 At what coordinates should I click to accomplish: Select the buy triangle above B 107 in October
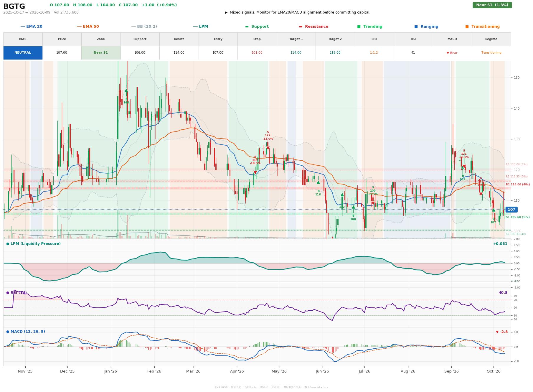click(494, 210)
